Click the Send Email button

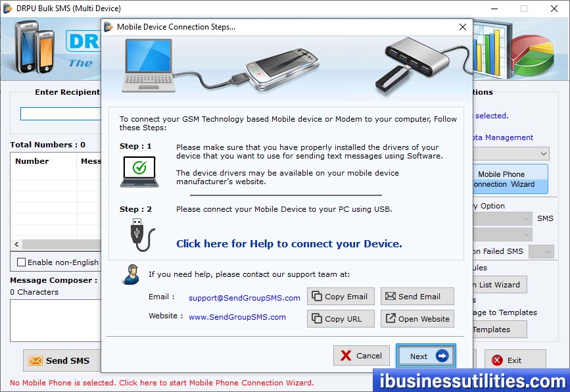point(417,297)
